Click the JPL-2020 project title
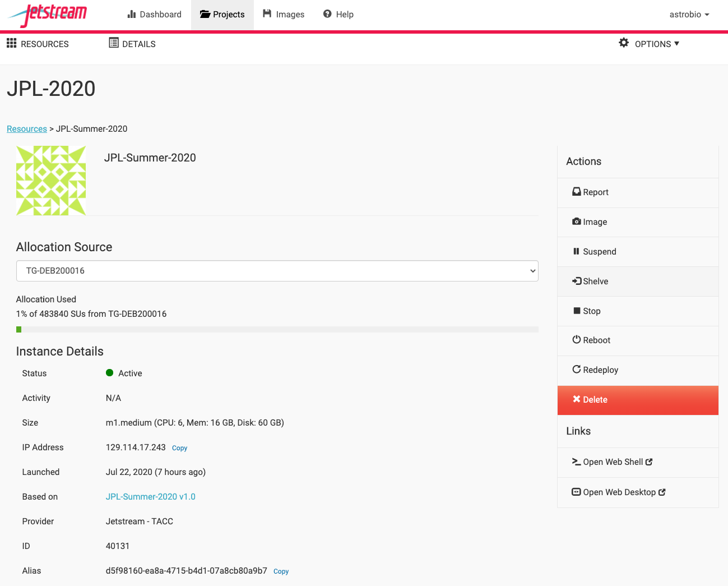This screenshot has height=586, width=728. [51, 89]
